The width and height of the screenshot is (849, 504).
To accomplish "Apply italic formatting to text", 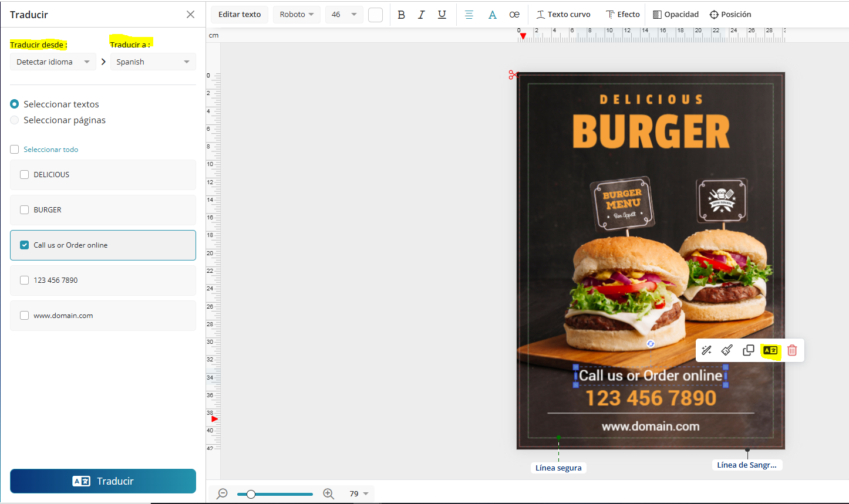I will click(x=421, y=15).
